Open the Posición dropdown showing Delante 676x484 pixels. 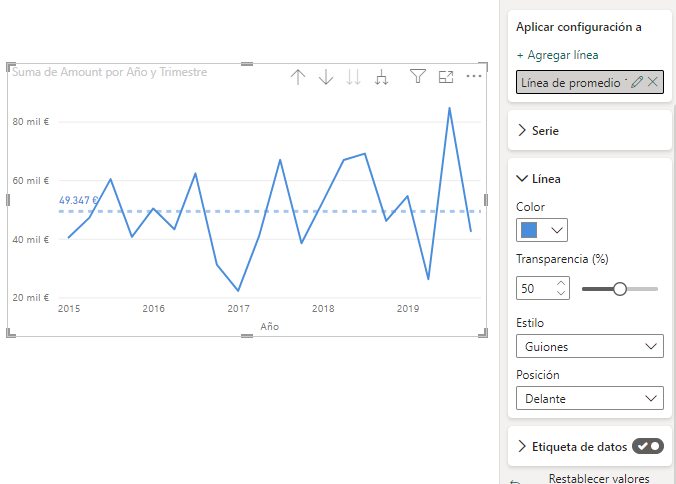589,398
